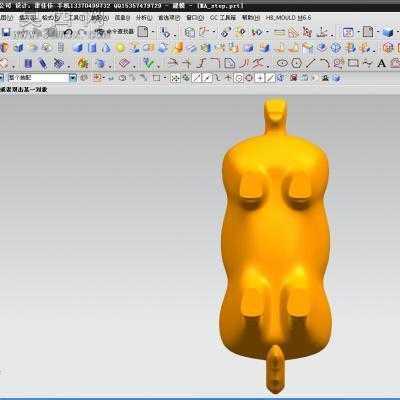
Task: Open the 工具(T) Tools menu
Action: (77, 18)
